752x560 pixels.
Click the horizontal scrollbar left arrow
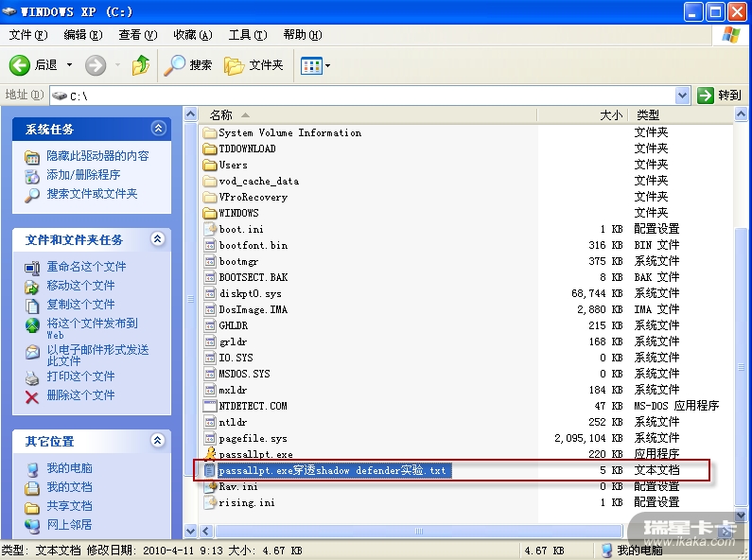(206, 531)
